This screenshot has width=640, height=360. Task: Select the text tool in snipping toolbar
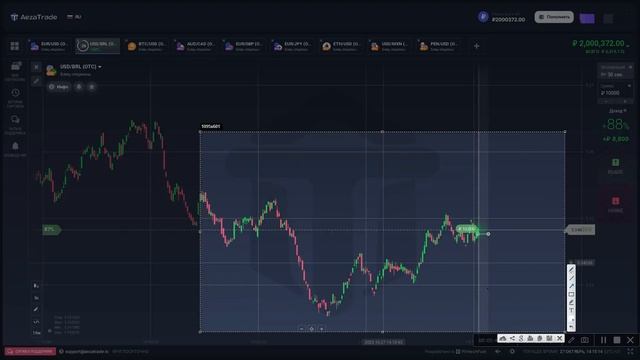pos(571,311)
